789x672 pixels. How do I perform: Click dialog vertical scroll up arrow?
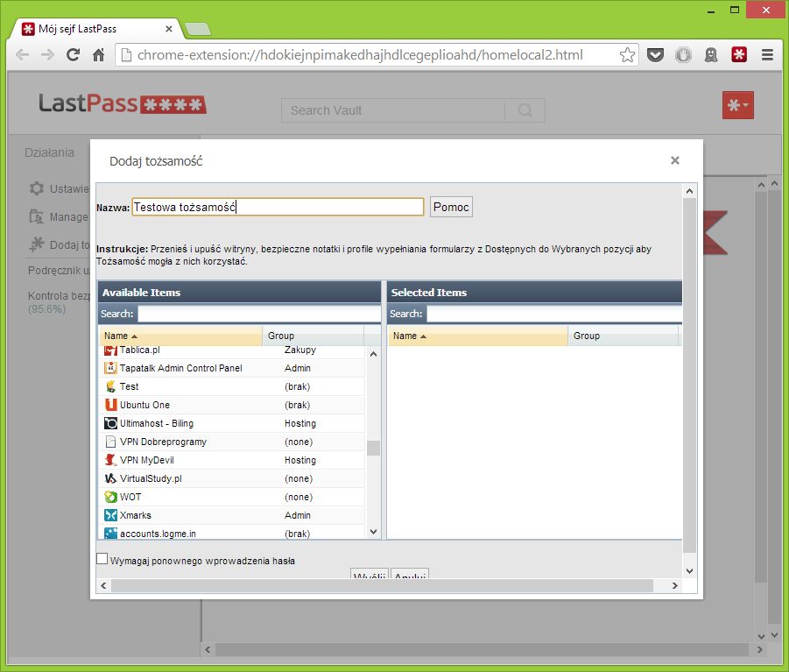689,191
